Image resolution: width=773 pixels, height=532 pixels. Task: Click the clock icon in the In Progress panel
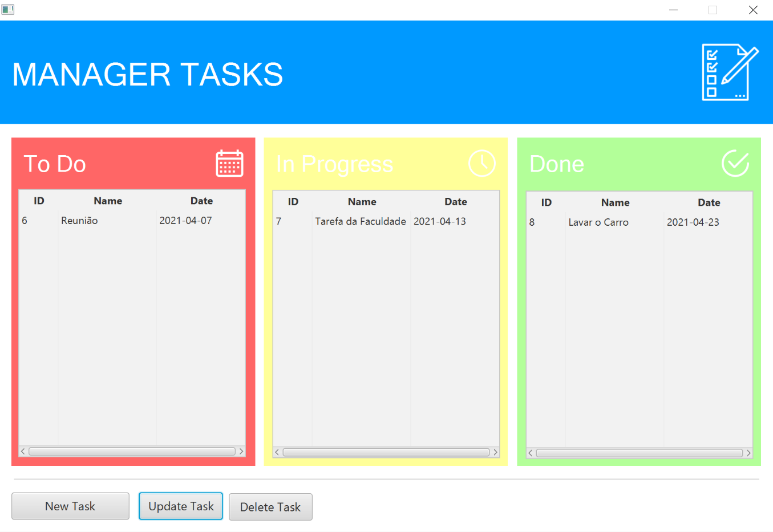[482, 163]
